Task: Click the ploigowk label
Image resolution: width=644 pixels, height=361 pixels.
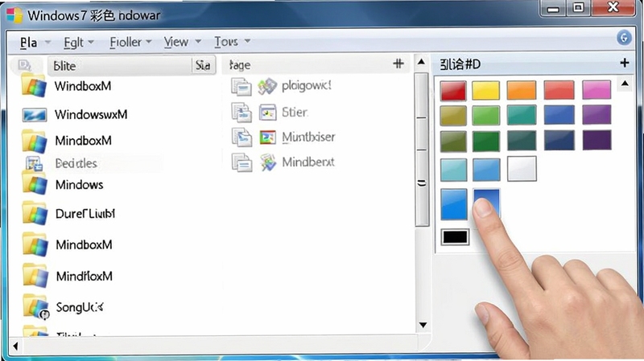Action: (307, 86)
